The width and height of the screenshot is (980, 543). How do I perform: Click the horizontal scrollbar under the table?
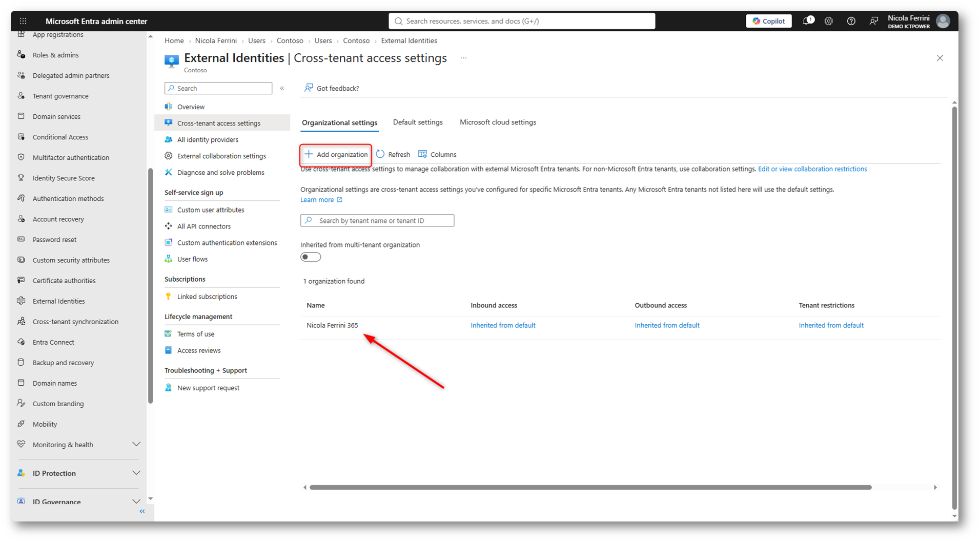(x=590, y=488)
